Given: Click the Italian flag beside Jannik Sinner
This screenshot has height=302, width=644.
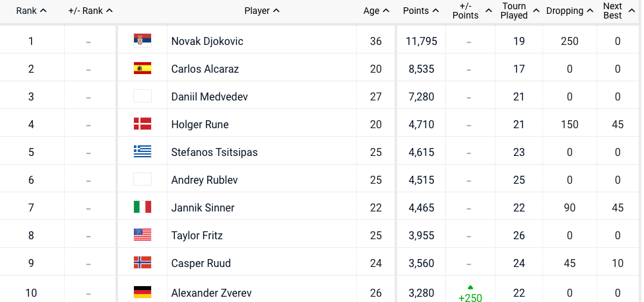Looking at the screenshot, I should [x=142, y=208].
